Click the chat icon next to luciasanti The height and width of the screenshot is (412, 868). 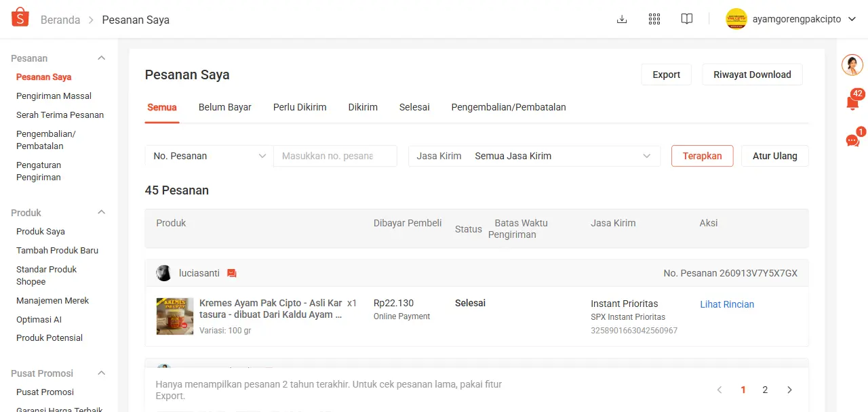click(x=232, y=273)
